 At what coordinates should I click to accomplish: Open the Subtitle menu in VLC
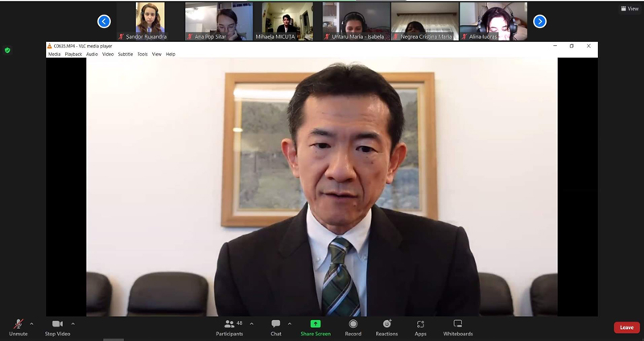point(126,54)
